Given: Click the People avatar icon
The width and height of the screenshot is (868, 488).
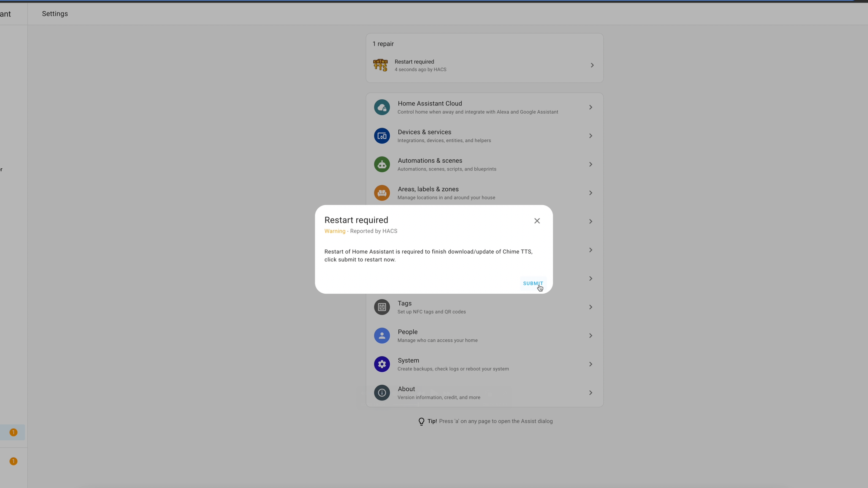Looking at the screenshot, I should [382, 336].
